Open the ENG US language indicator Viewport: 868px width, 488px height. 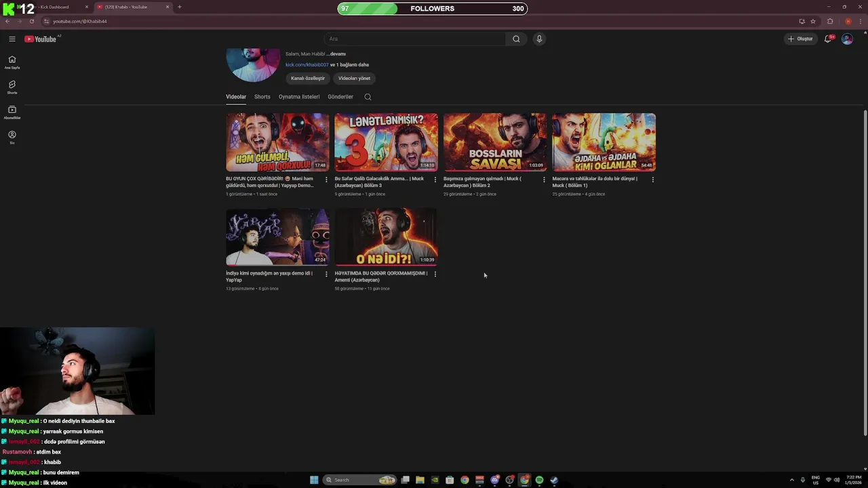(816, 480)
